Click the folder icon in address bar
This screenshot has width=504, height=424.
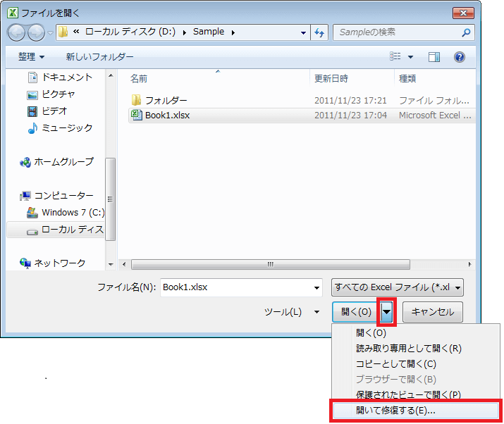pos(63,32)
